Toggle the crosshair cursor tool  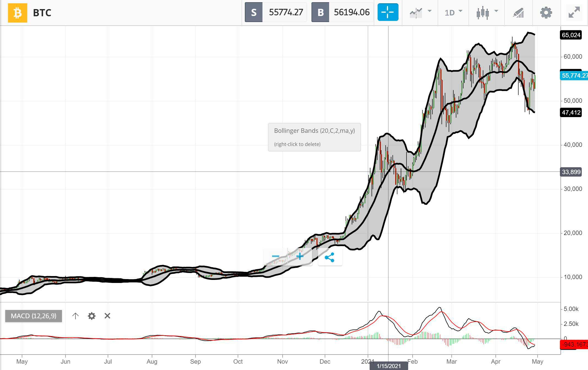[x=388, y=12]
